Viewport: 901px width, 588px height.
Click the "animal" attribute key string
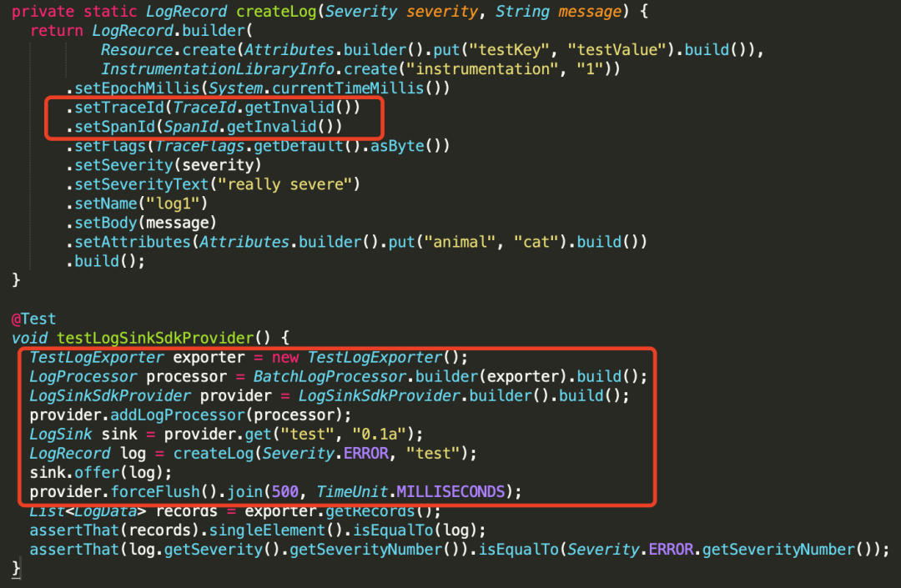pyautogui.click(x=460, y=242)
